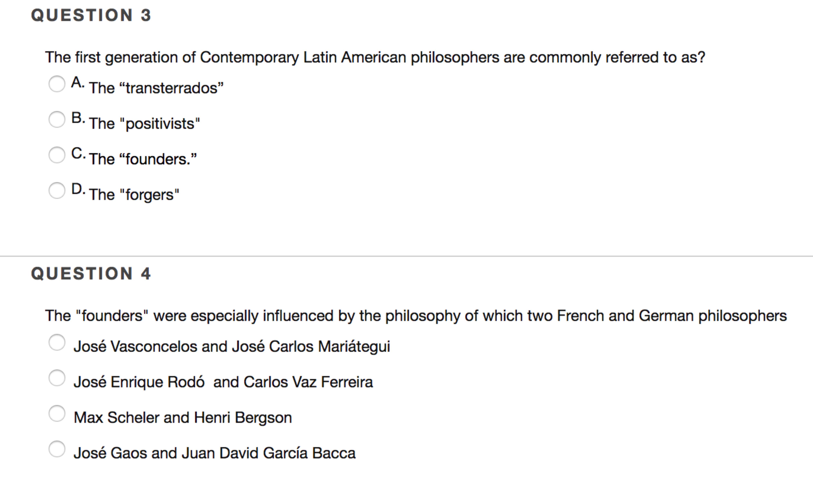Screen dimensions: 813x504
Task: Click the Question 3 prompt about first generation
Action: [x=375, y=57]
